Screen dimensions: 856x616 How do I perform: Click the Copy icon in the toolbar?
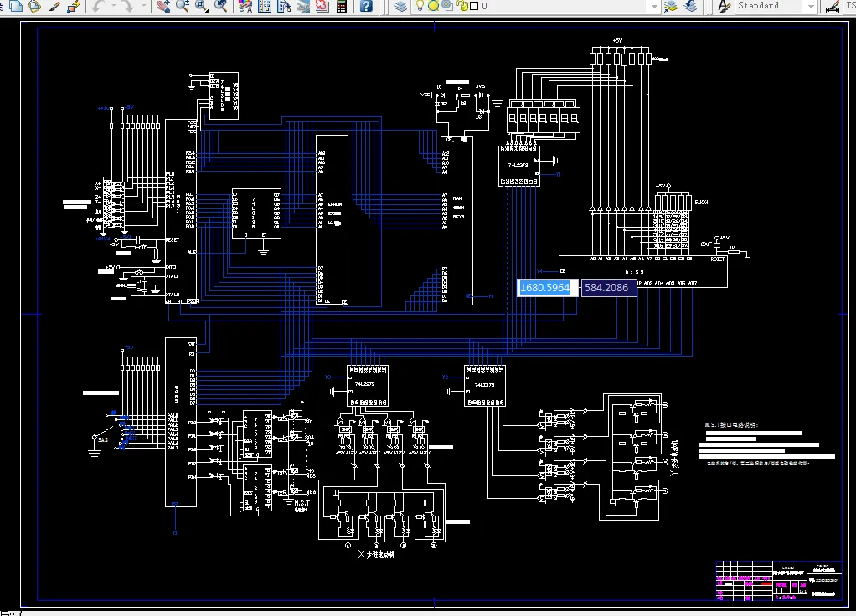[17, 6]
